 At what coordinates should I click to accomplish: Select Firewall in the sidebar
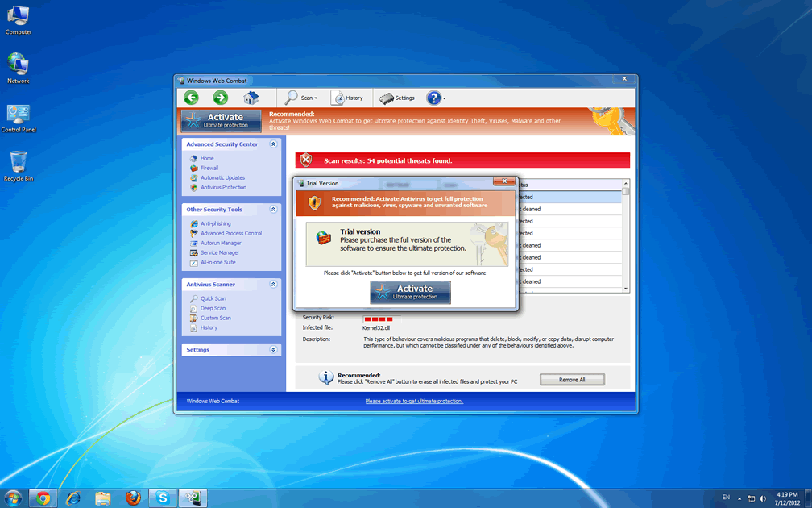coord(209,169)
